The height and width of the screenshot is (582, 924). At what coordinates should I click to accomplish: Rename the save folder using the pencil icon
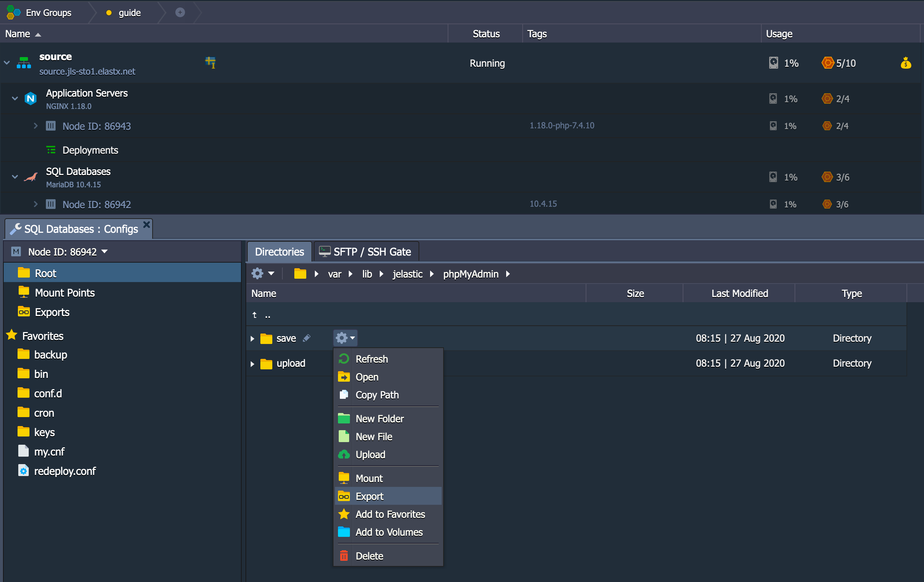coord(307,338)
